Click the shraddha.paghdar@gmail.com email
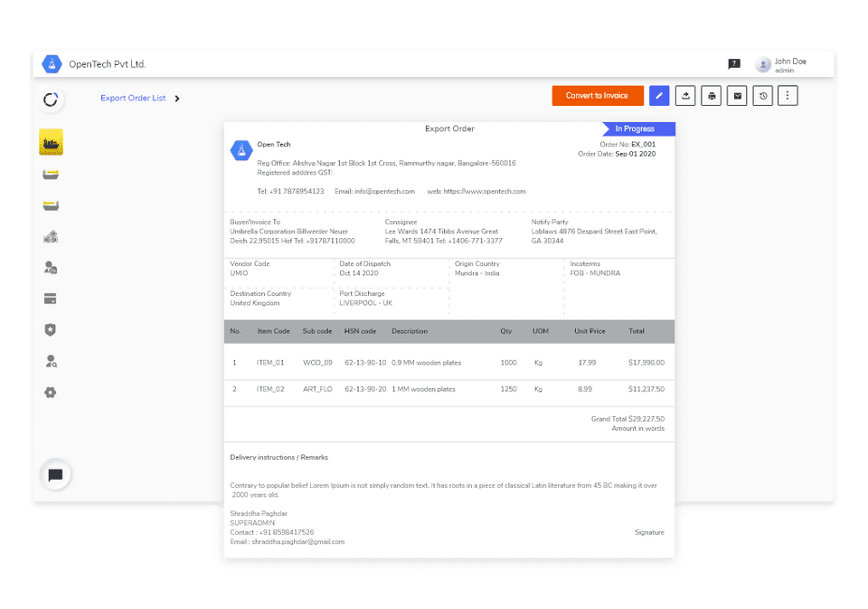Screen dimensions: 868x609 pyautogui.click(x=297, y=542)
